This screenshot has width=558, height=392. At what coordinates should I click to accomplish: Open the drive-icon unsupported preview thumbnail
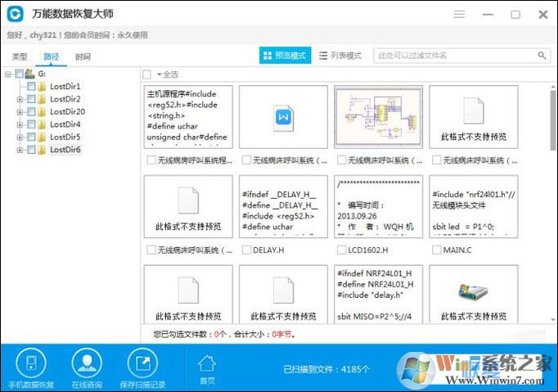click(x=473, y=294)
